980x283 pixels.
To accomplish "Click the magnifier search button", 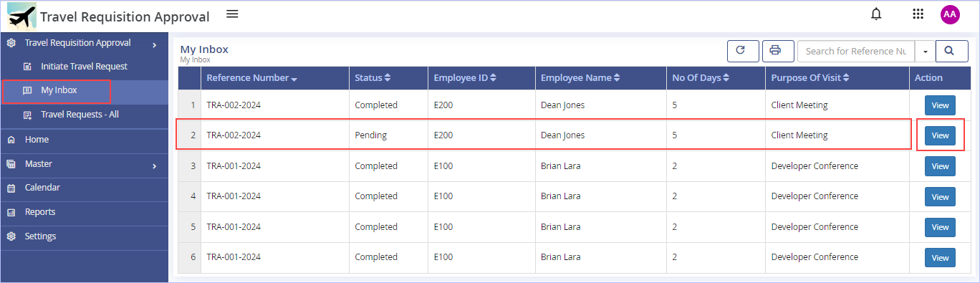I will click(x=952, y=51).
